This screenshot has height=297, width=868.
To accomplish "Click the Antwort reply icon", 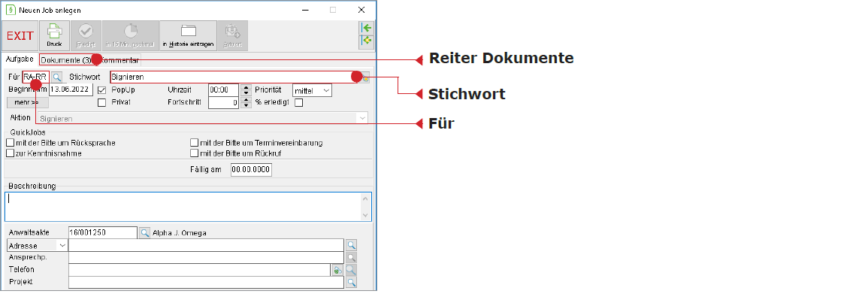I will [232, 36].
